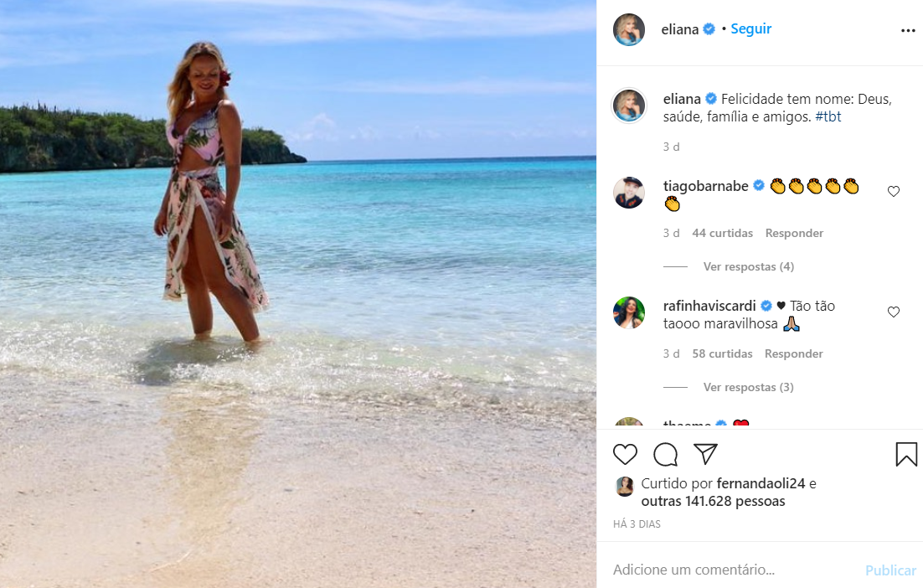The image size is (923, 588).
Task: Like the post with the heart icon
Action: point(625,454)
